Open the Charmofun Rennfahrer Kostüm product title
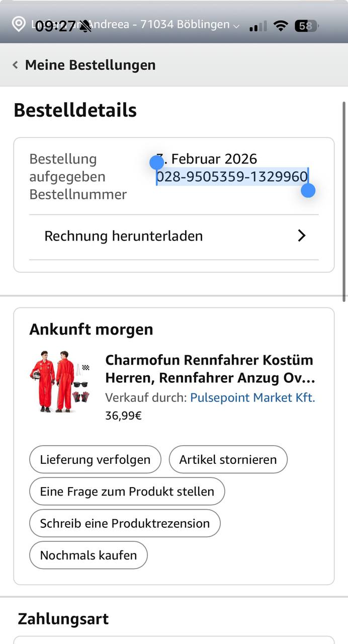This screenshot has height=644, width=348. pos(210,369)
